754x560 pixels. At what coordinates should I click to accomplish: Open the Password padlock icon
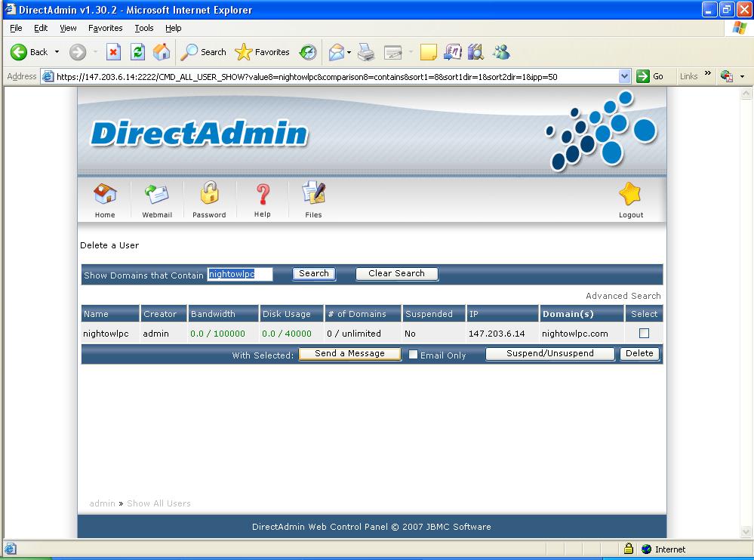tap(209, 193)
